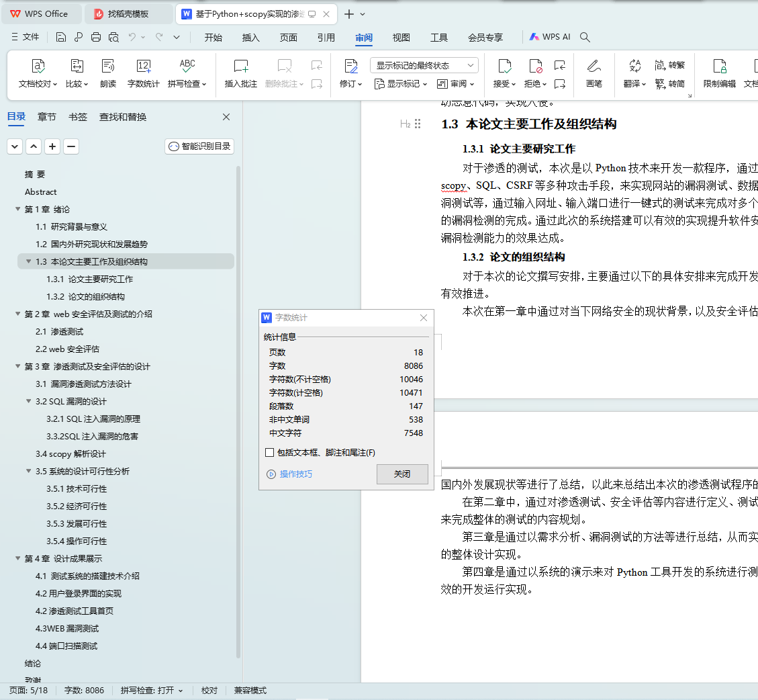Switch to 引用 ribbon tab

click(326, 37)
